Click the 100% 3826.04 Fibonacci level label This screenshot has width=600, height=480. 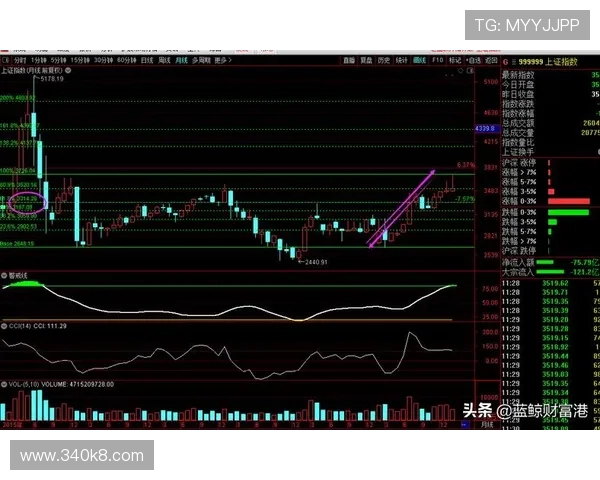pos(18,171)
